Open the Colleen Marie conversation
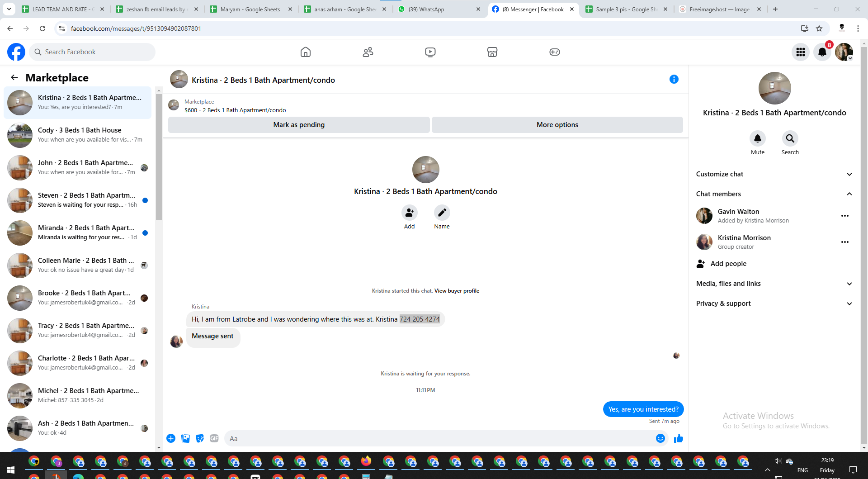This screenshot has height=479, width=868. 77,266
